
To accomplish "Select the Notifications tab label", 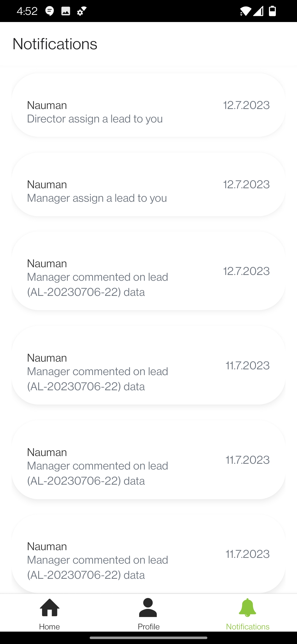I will coord(248,627).
